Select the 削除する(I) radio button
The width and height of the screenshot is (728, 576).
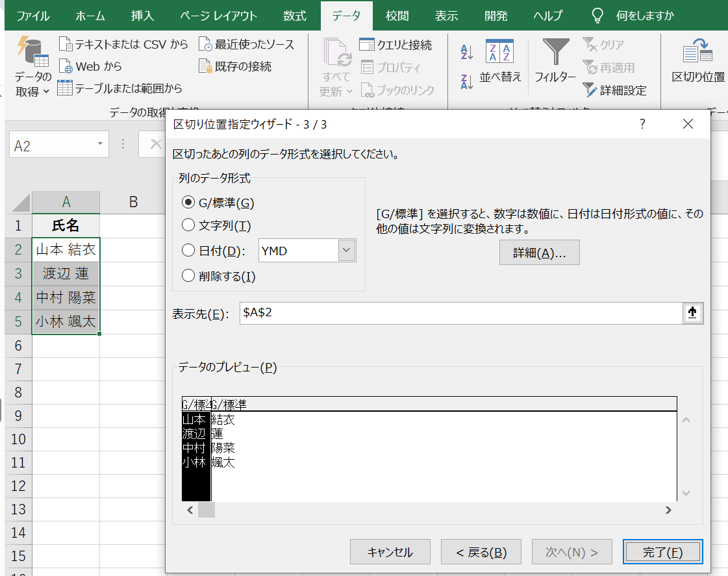tap(188, 276)
